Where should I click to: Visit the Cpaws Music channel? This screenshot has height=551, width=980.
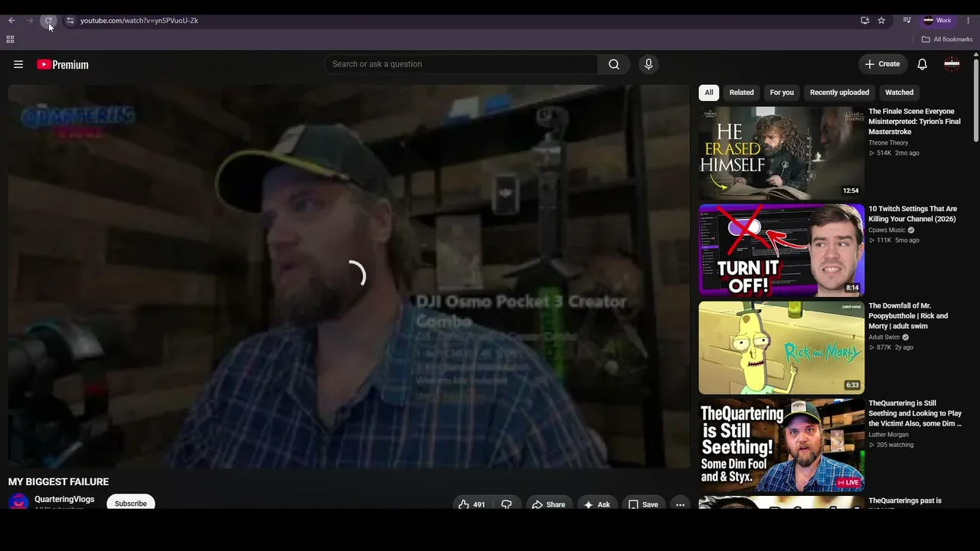point(887,230)
